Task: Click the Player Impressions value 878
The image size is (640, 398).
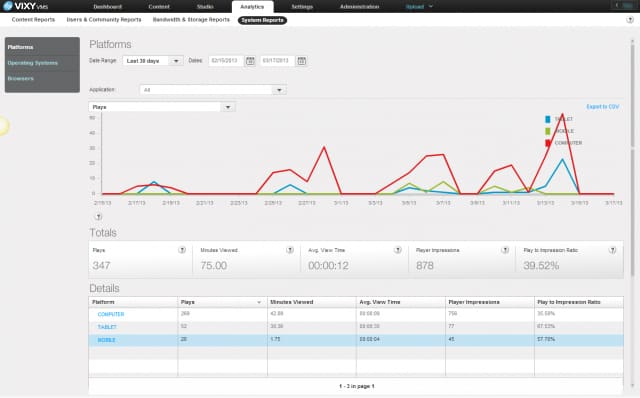Action: pos(424,266)
